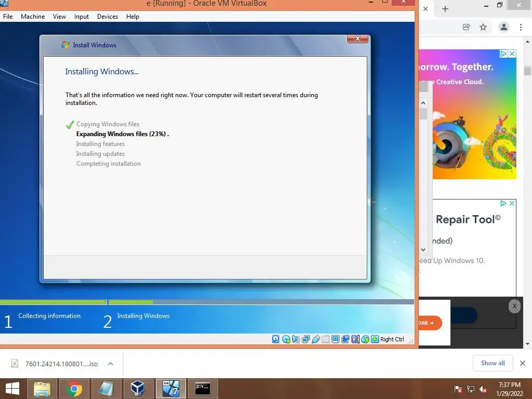
Task: Click the optical disk icon in VirtualBox status bar
Action: 286,339
